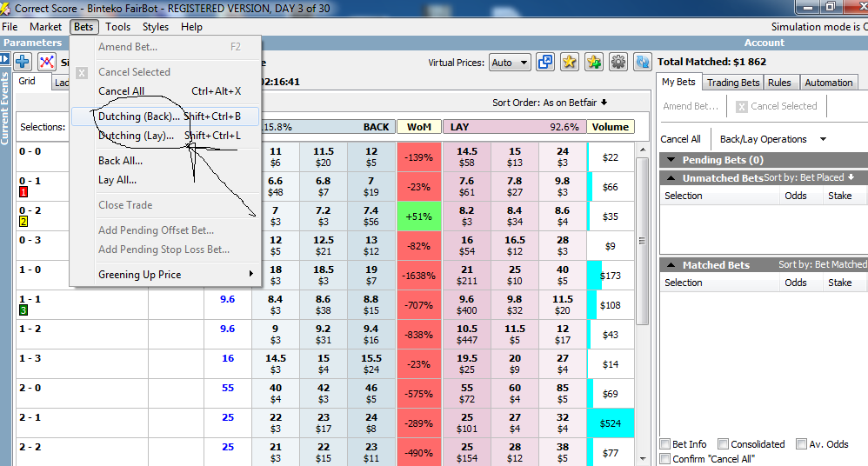The height and width of the screenshot is (466, 868).
Task: Click lay price 25 $101 for 2 - 1
Action: tap(467, 423)
